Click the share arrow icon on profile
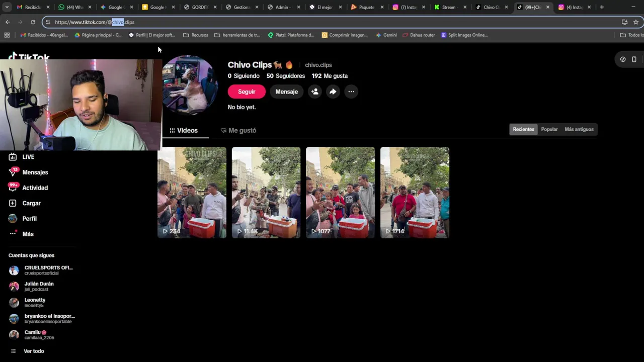The height and width of the screenshot is (362, 644). coord(333,92)
